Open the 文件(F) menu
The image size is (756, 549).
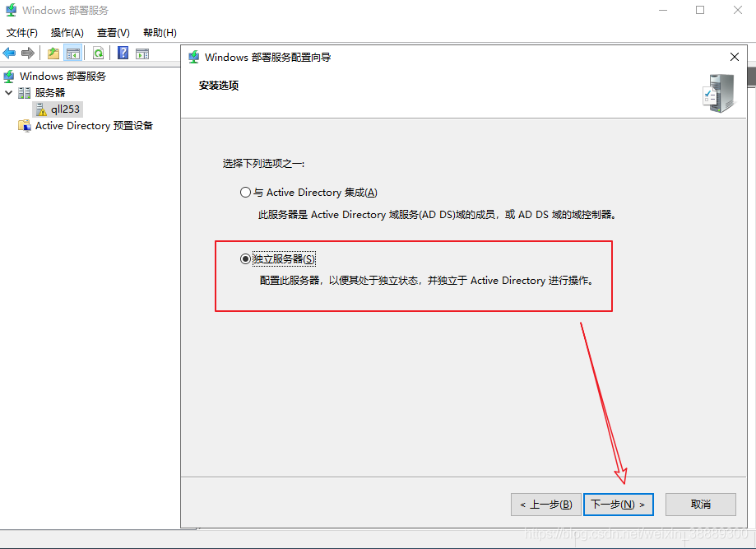(22, 33)
